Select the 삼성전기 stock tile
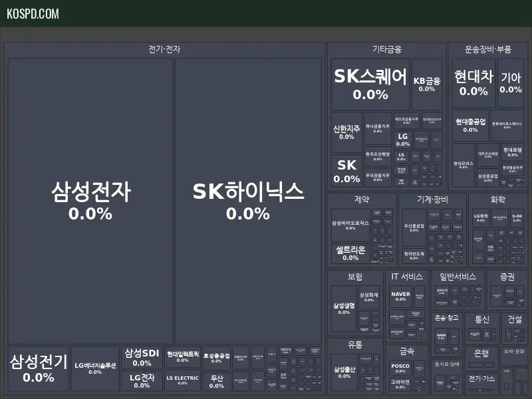The image size is (532, 399). (x=39, y=368)
